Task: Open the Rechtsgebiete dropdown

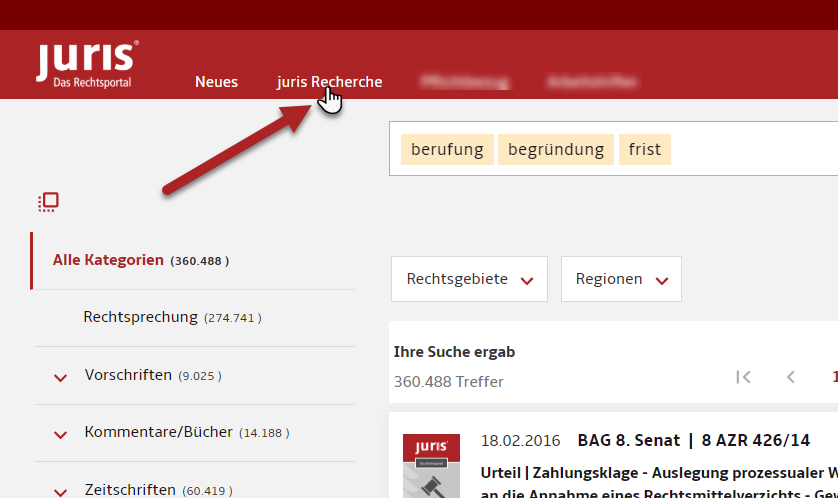Action: click(x=469, y=279)
